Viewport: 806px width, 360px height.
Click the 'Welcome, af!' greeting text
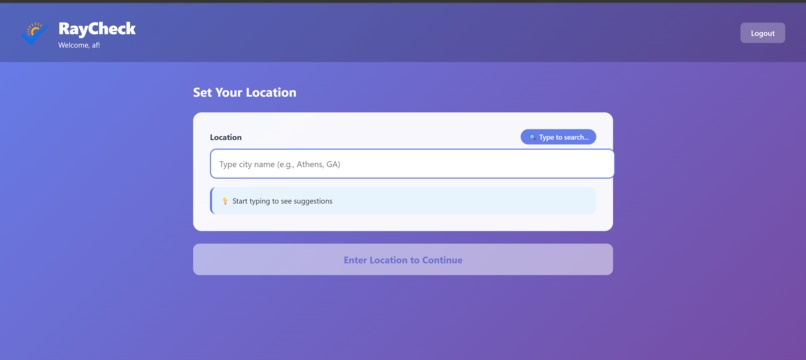79,45
